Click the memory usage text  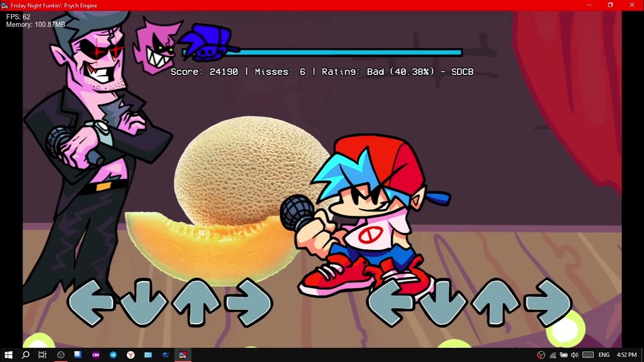[x=36, y=25]
